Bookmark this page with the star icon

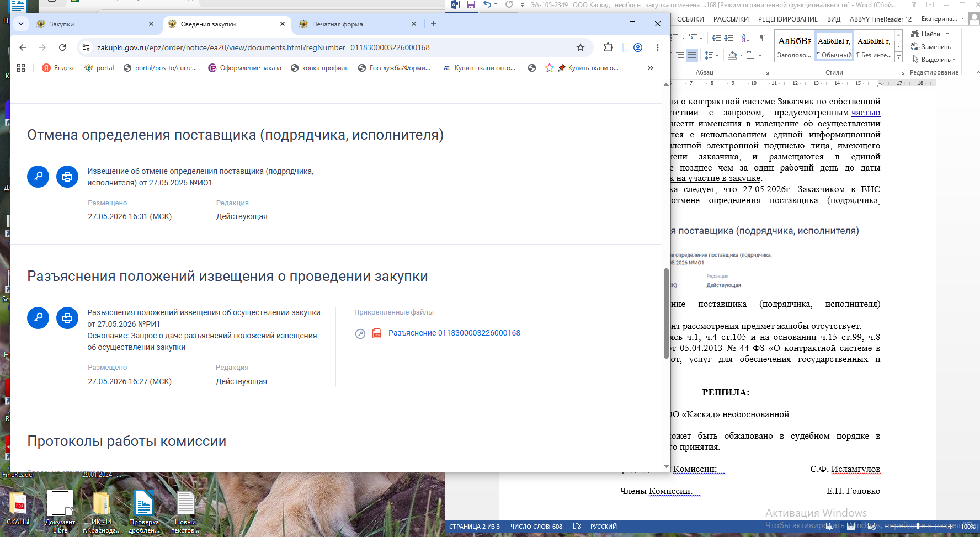pos(580,47)
